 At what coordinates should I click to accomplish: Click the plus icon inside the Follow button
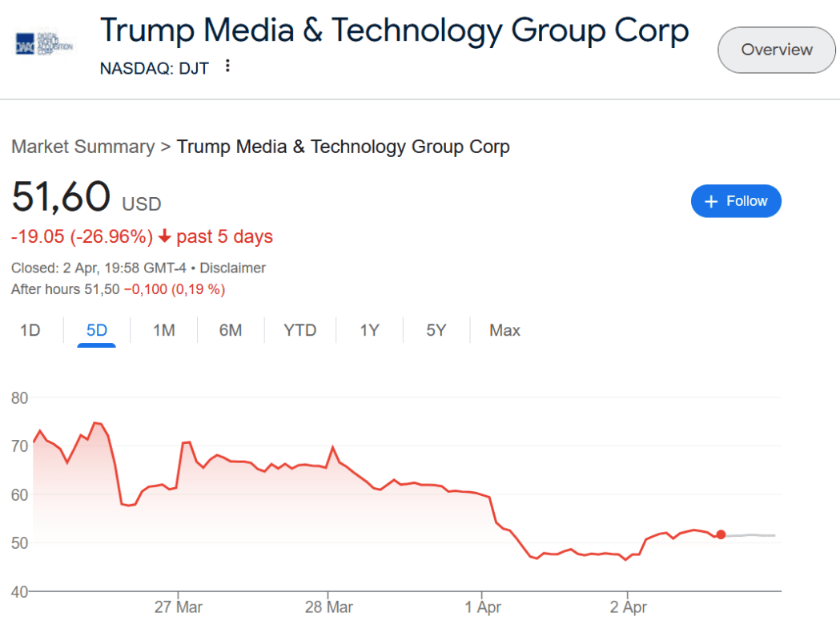pyautogui.click(x=710, y=200)
